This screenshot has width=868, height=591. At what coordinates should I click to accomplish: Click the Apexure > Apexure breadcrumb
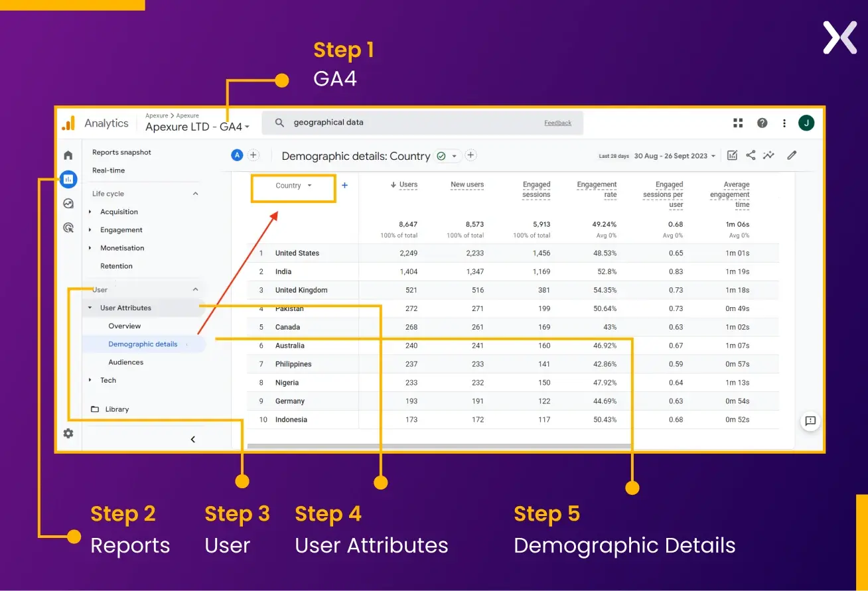[172, 115]
